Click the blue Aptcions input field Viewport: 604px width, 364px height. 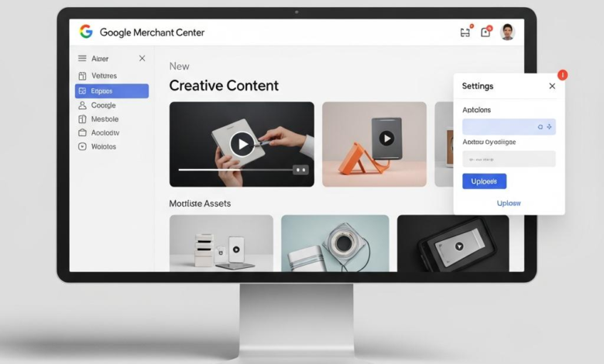[x=509, y=127]
